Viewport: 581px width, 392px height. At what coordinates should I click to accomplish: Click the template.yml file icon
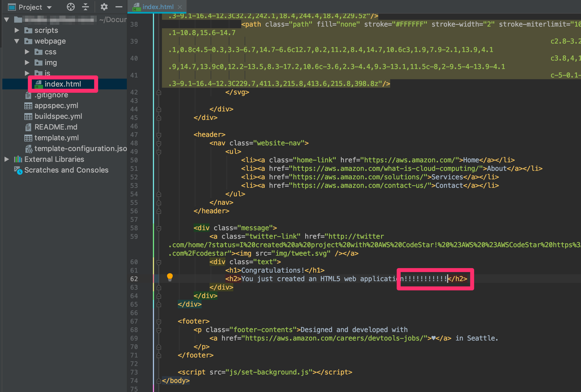[28, 138]
